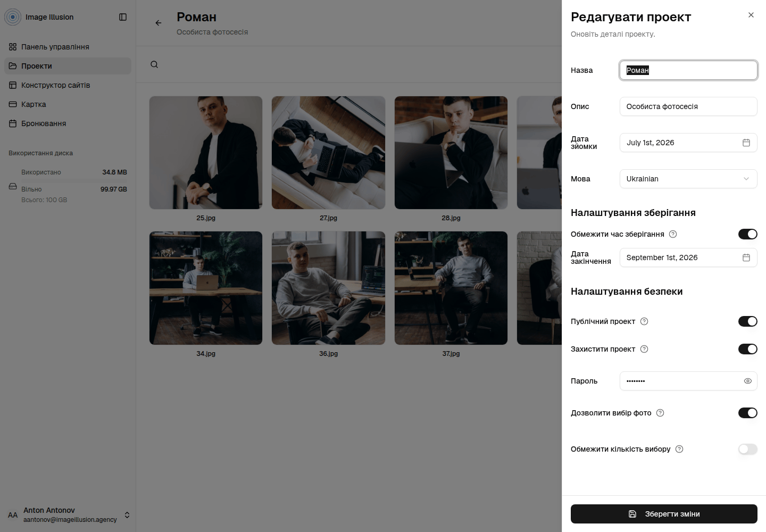Open search with the magnifier icon
The image size is (766, 532).
click(x=154, y=64)
